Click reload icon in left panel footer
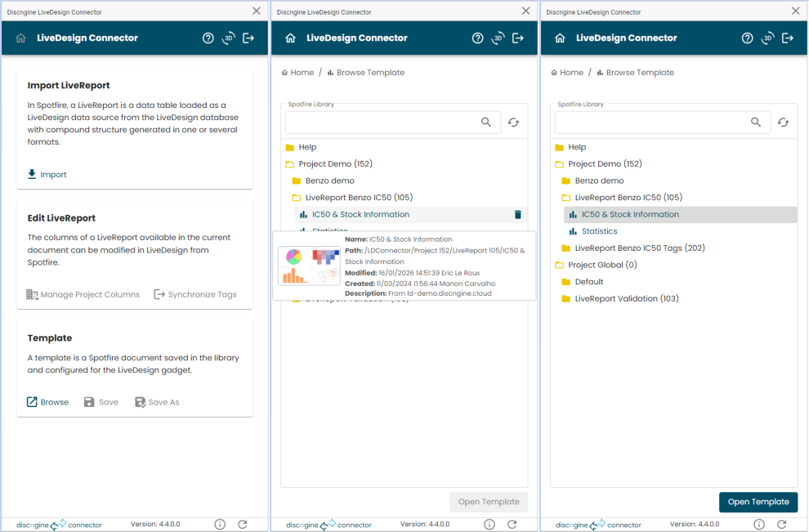Viewport: 809px width, 532px height. 243,525
